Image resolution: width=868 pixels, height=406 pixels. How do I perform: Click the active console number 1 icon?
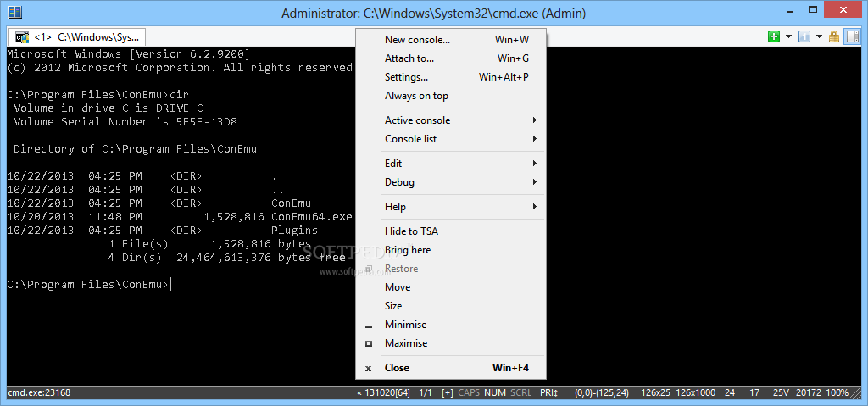point(804,37)
